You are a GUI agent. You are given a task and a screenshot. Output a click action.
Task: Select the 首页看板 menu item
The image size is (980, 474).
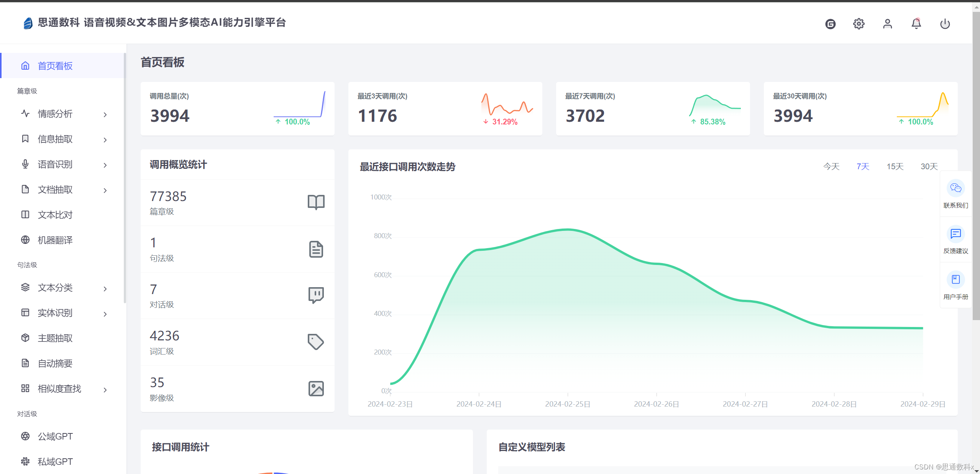(62, 65)
